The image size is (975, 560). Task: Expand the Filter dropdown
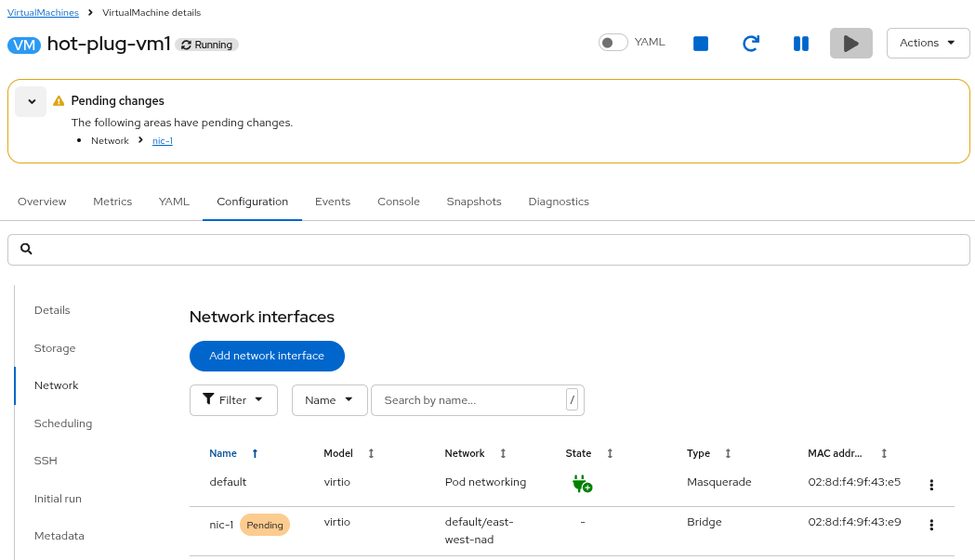click(x=233, y=400)
